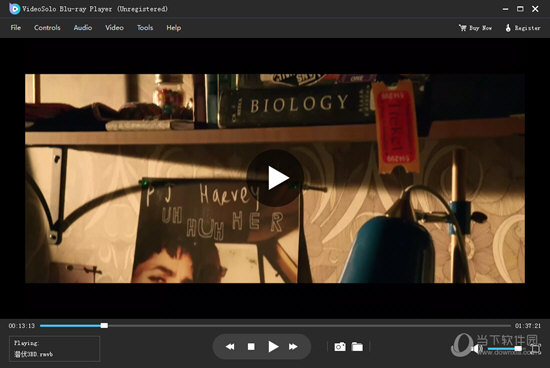Open the Help menu
The image size is (550, 368).
[174, 28]
